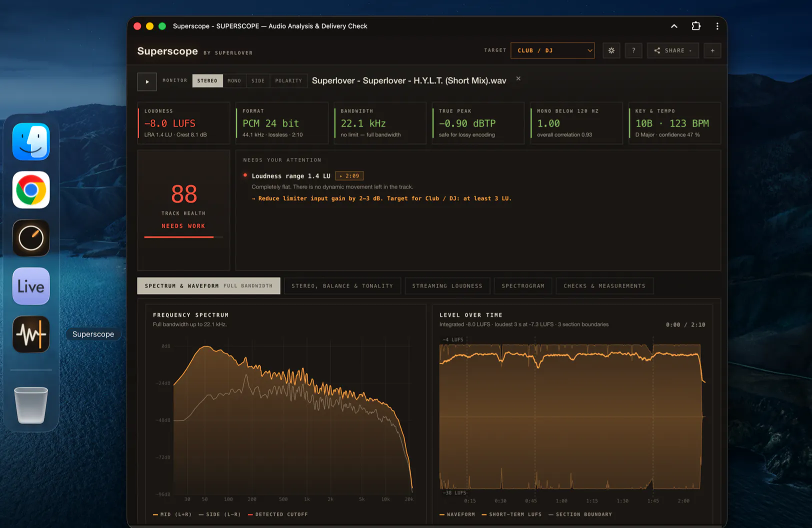Open help with the question mark icon
This screenshot has height=528, width=812.
tap(633, 50)
